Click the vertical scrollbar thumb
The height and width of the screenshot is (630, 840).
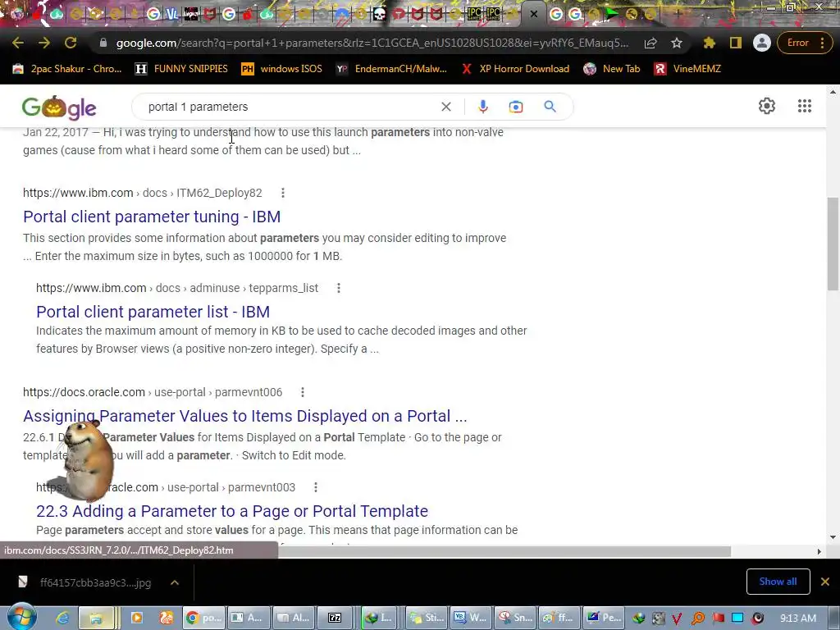click(833, 244)
